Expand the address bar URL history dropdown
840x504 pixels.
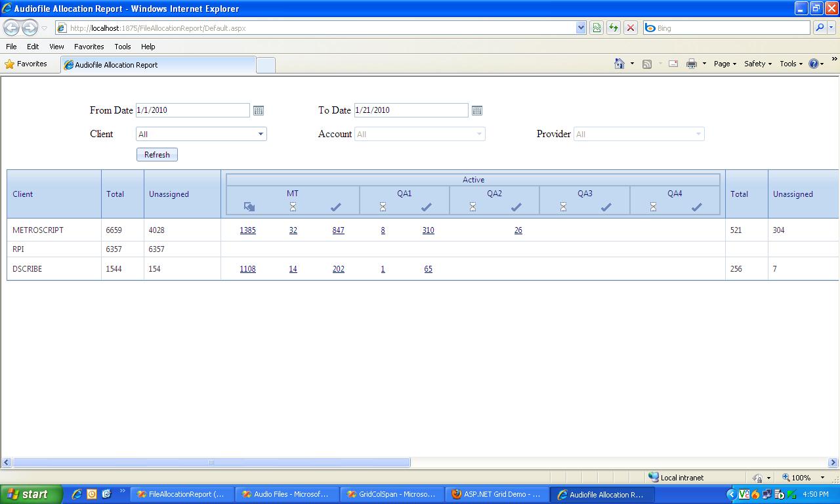pyautogui.click(x=581, y=28)
